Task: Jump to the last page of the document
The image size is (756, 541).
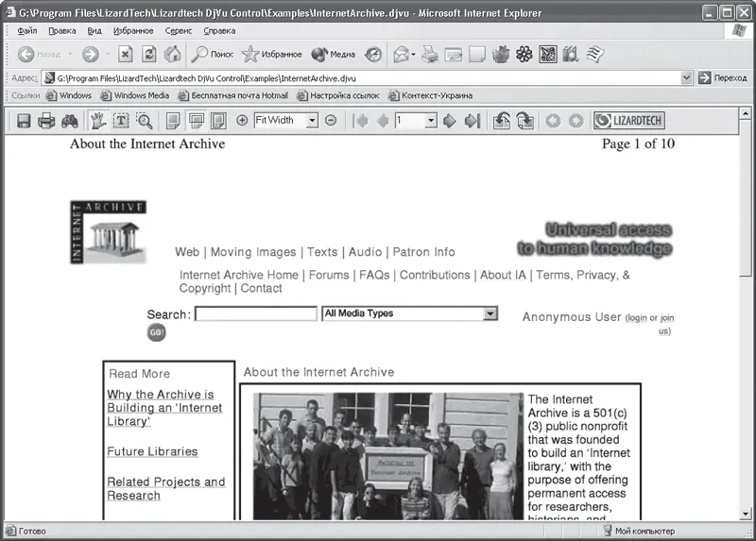Action: coord(472,121)
